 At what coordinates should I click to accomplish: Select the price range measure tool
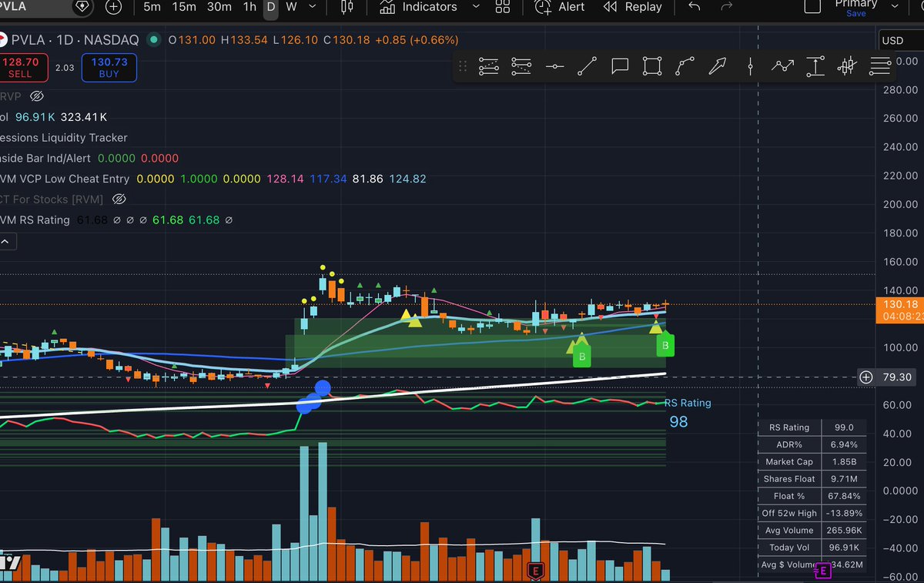[x=815, y=67]
